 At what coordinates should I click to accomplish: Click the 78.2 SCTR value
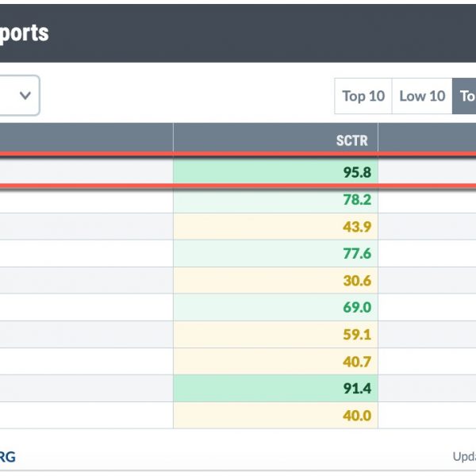pos(357,199)
